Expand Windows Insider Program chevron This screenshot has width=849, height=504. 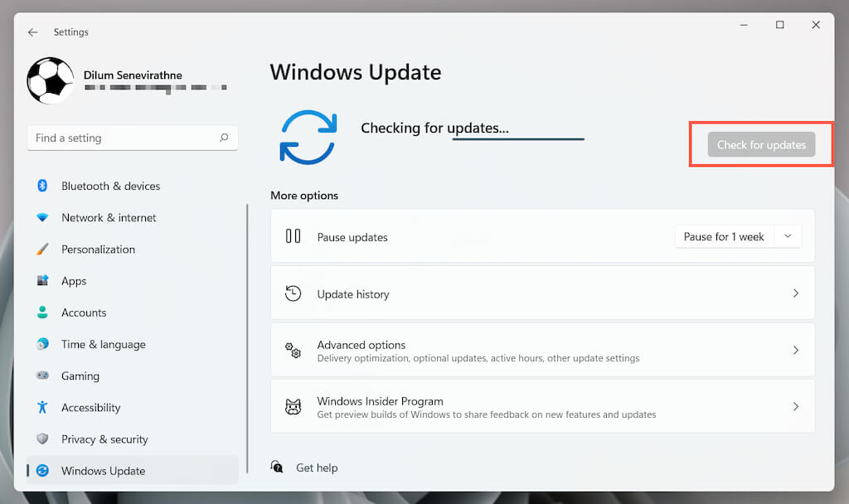point(795,406)
